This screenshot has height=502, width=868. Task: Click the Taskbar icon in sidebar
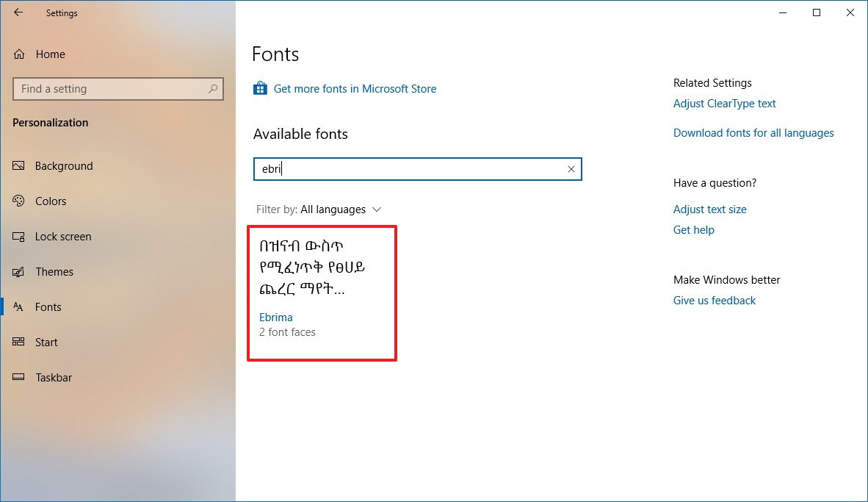pos(18,377)
